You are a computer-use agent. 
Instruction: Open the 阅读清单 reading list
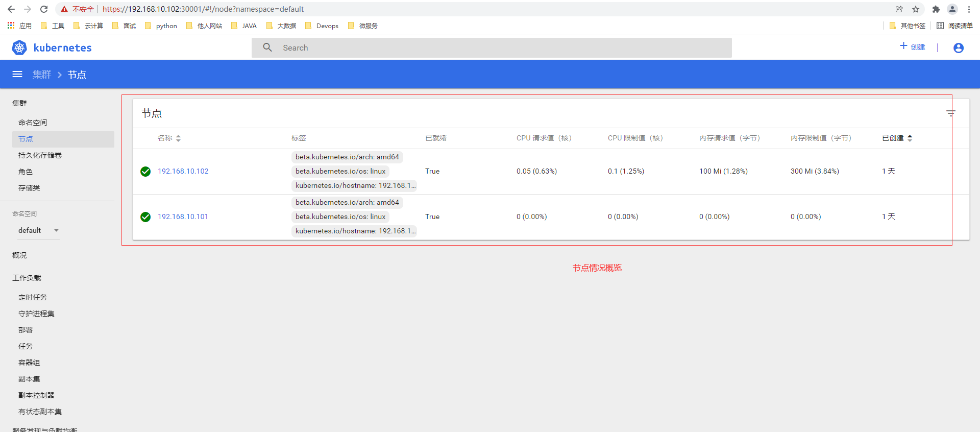(x=954, y=26)
